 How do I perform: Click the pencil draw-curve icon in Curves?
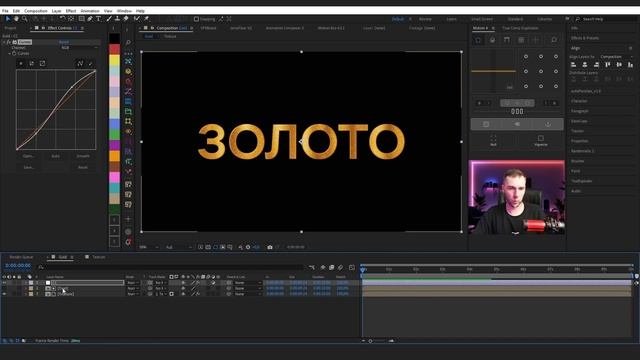click(91, 63)
